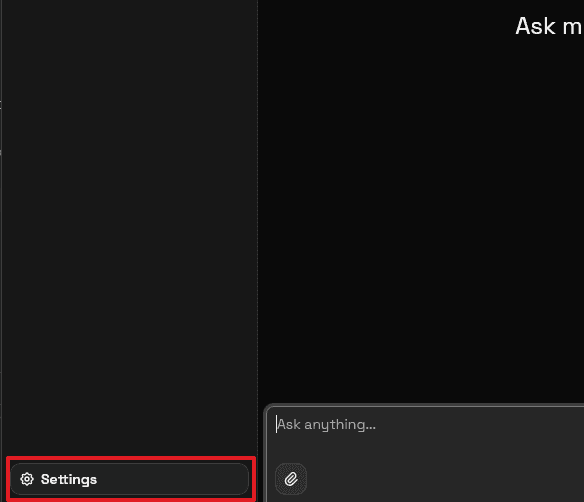
Task: Open the Settings button in sidebar
Action: (x=129, y=479)
